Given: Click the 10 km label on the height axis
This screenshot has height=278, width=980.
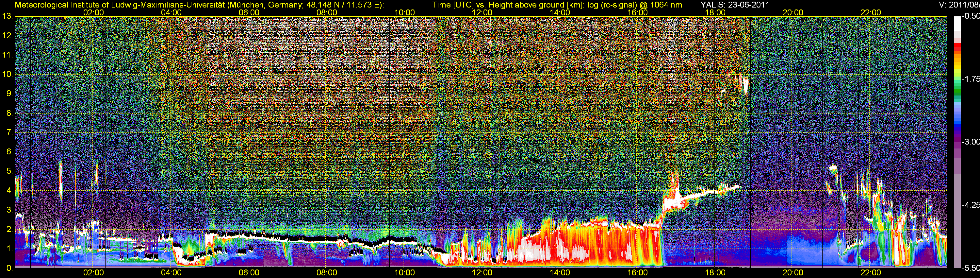Looking at the screenshot, I should tap(7, 74).
